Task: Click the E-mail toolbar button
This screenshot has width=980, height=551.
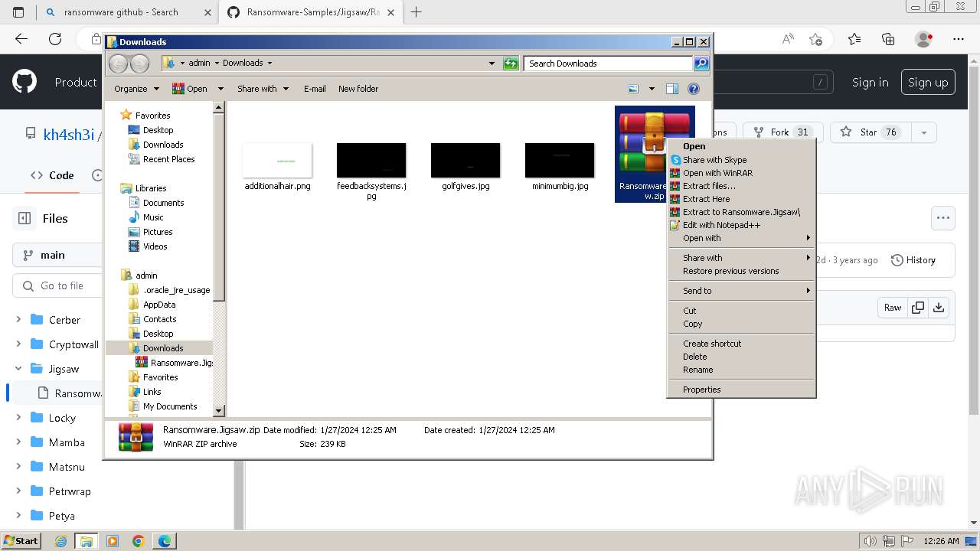Action: [315, 89]
